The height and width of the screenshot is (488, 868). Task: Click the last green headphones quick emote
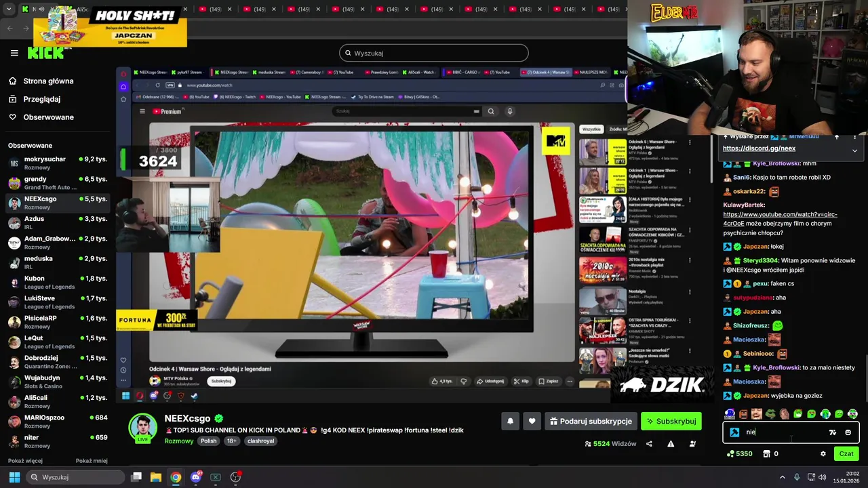[x=852, y=414]
